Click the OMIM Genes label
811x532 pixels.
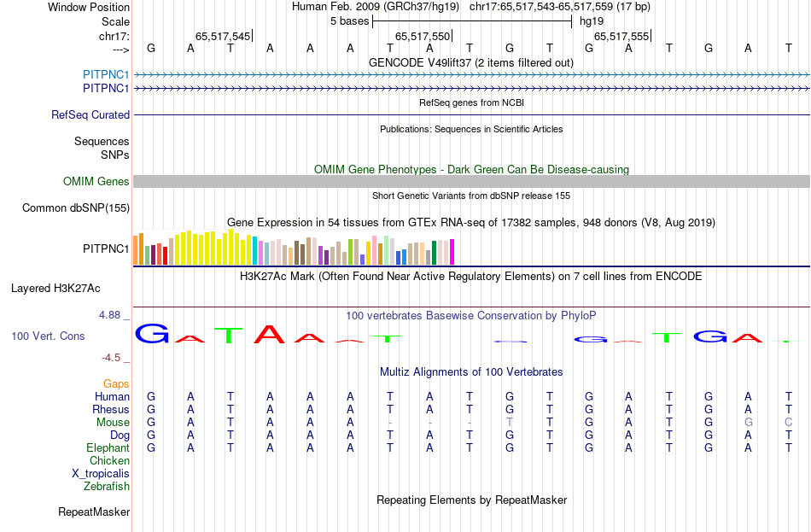click(96, 181)
